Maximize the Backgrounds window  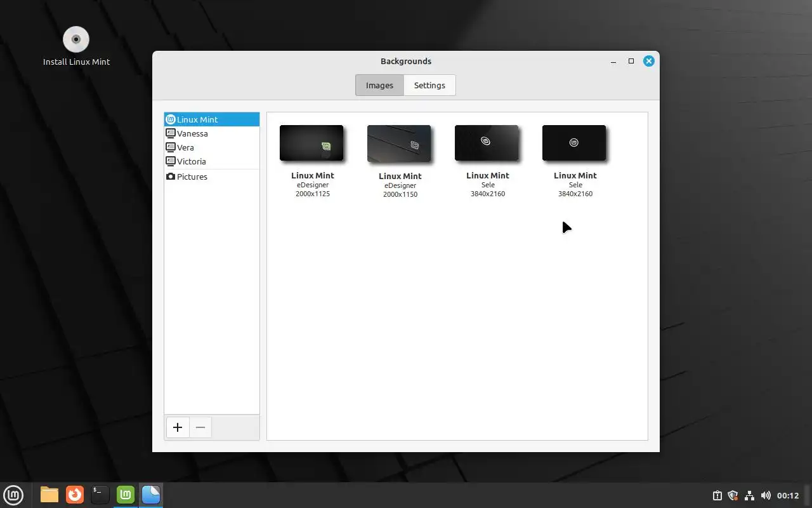pyautogui.click(x=631, y=61)
